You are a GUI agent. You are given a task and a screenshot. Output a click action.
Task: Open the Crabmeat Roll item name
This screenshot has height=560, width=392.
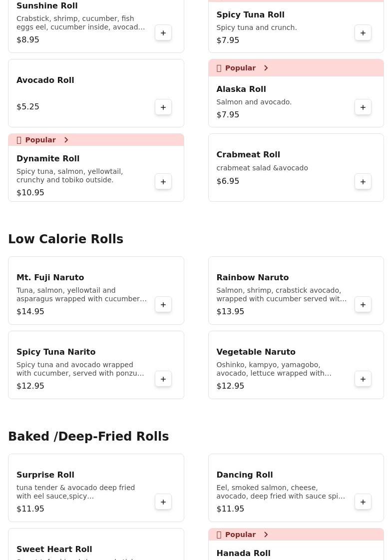pos(248,155)
